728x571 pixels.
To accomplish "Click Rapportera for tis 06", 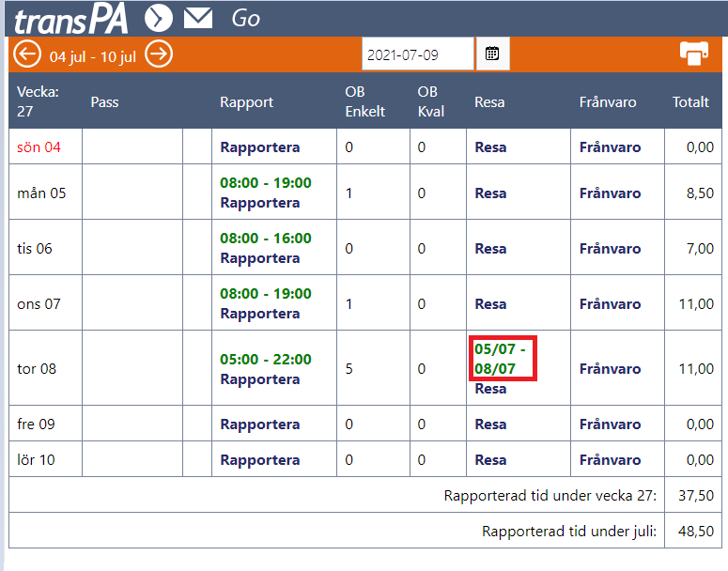I will tap(260, 258).
